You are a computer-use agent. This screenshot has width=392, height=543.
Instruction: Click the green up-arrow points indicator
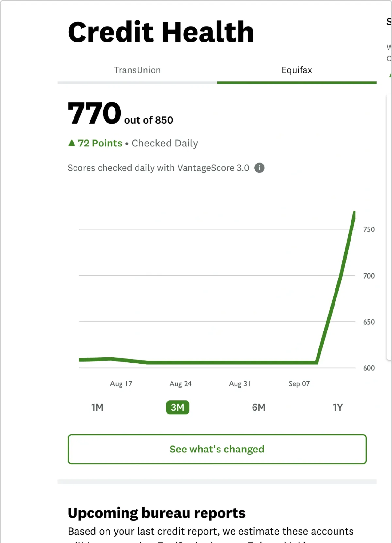click(x=72, y=143)
